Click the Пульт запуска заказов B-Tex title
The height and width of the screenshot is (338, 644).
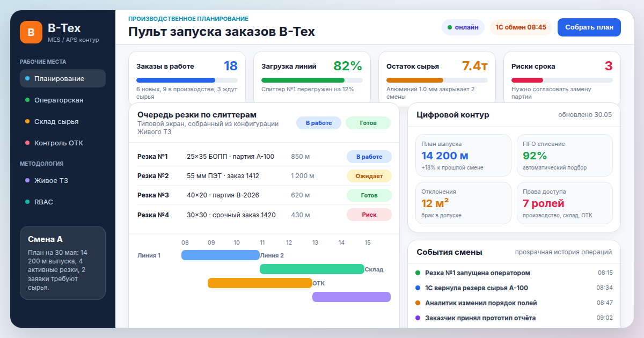coord(222,32)
